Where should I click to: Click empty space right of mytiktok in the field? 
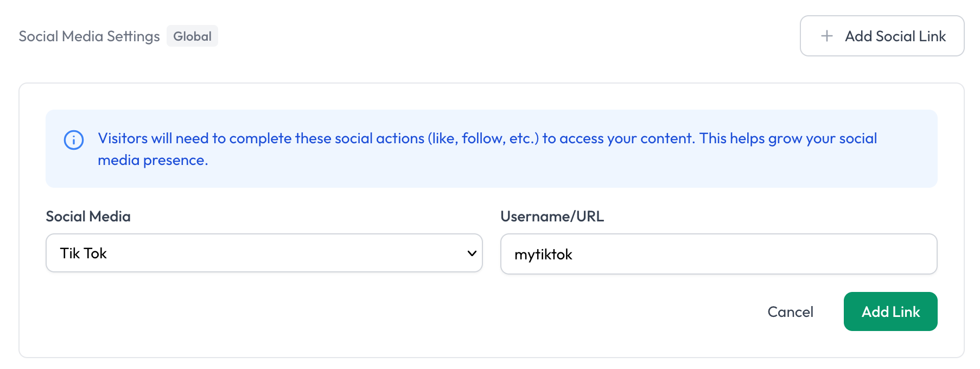point(760,255)
